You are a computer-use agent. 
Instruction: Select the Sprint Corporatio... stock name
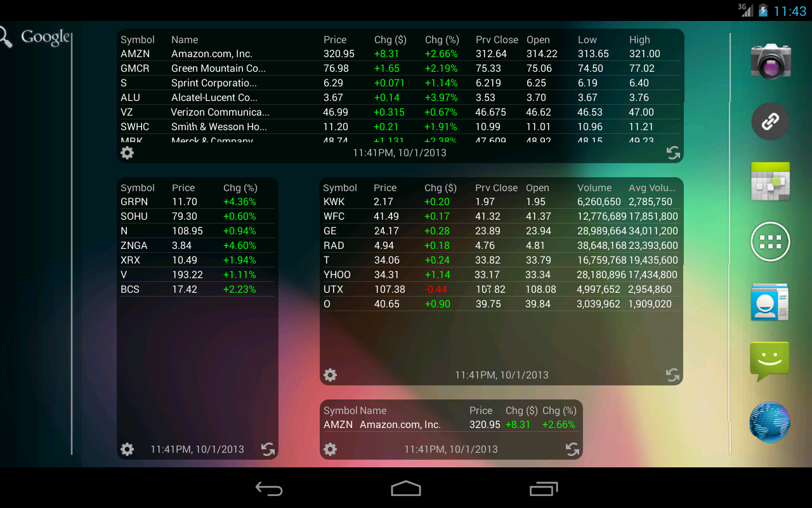[214, 83]
